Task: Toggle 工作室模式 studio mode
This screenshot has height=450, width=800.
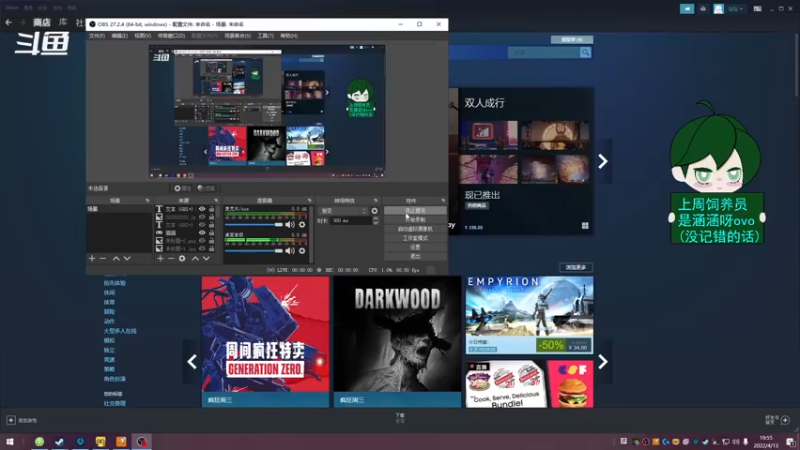Action: click(415, 238)
